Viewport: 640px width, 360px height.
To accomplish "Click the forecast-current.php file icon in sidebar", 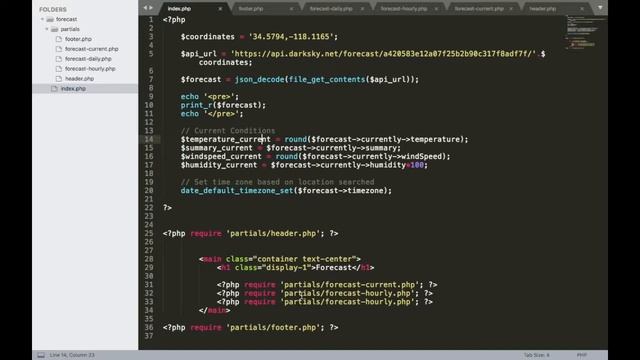I will (59, 49).
